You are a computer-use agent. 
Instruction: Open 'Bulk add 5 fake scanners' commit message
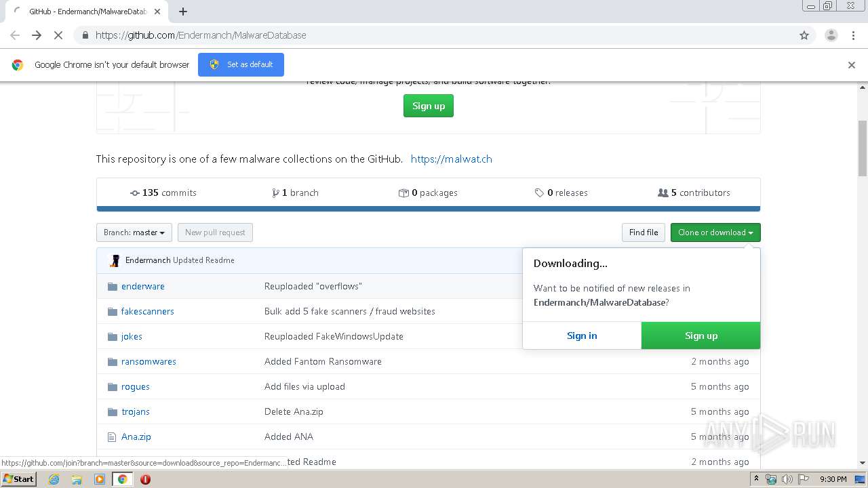click(350, 312)
